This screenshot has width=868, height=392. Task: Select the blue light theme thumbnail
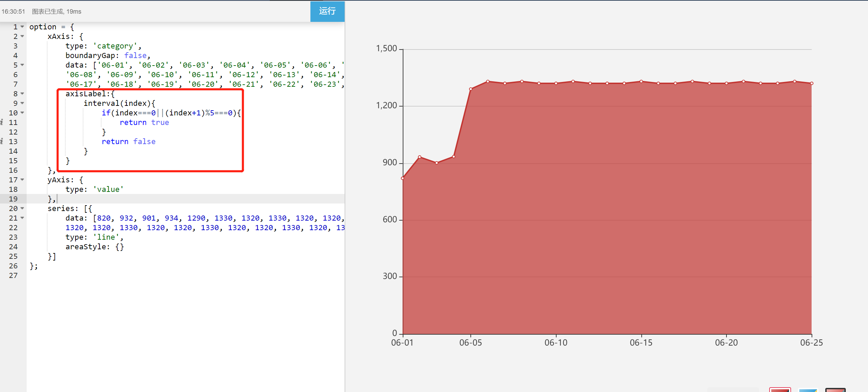pos(807,390)
